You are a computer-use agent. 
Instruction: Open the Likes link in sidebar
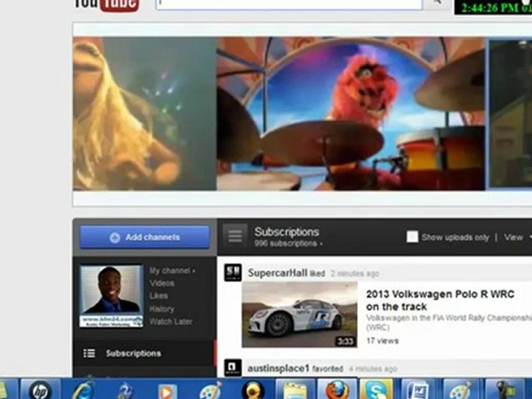coord(158,296)
